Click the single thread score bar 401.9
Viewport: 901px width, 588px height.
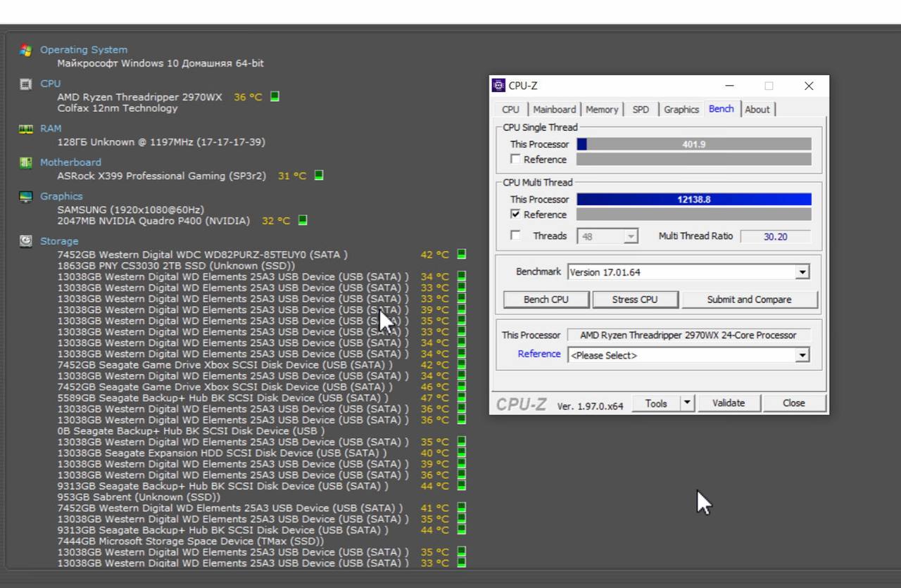[694, 144]
